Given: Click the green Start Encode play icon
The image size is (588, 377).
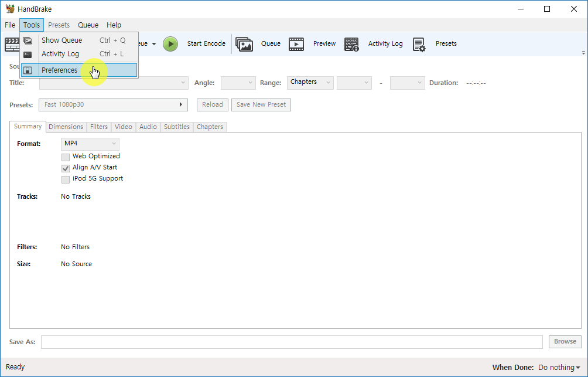Looking at the screenshot, I should tap(170, 44).
